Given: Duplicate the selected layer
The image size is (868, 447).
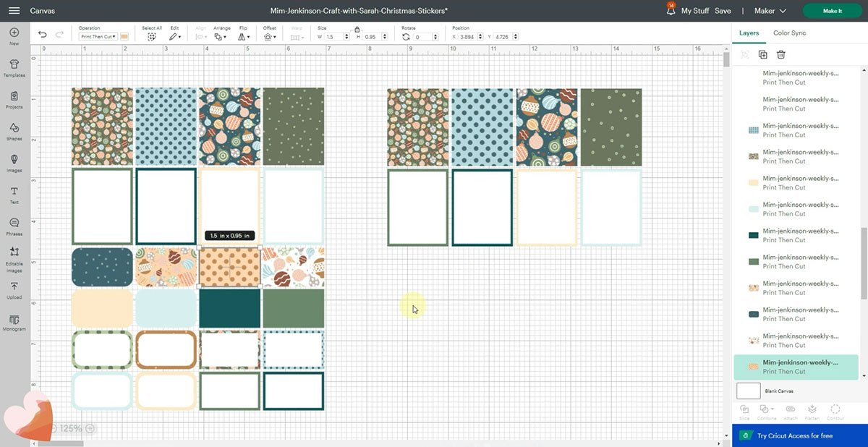Looking at the screenshot, I should (762, 54).
